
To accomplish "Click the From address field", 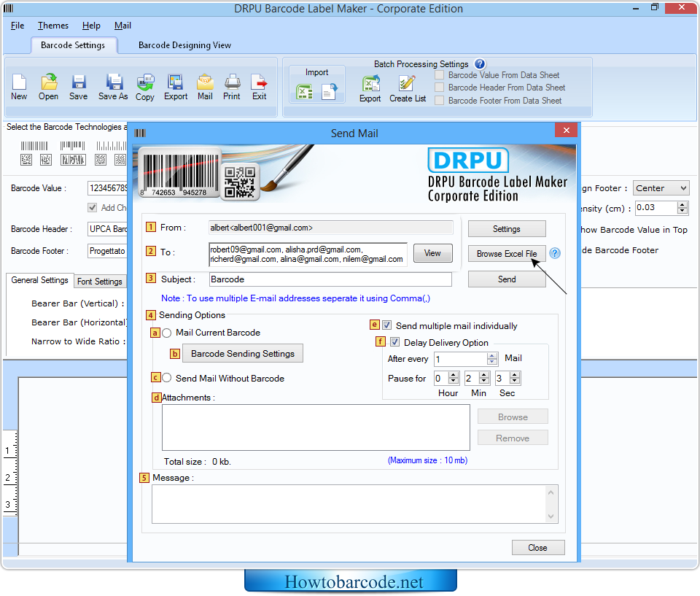I will pos(331,228).
